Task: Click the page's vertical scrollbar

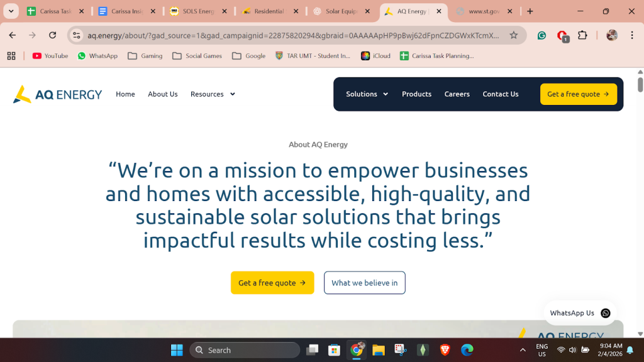Action: [x=640, y=189]
